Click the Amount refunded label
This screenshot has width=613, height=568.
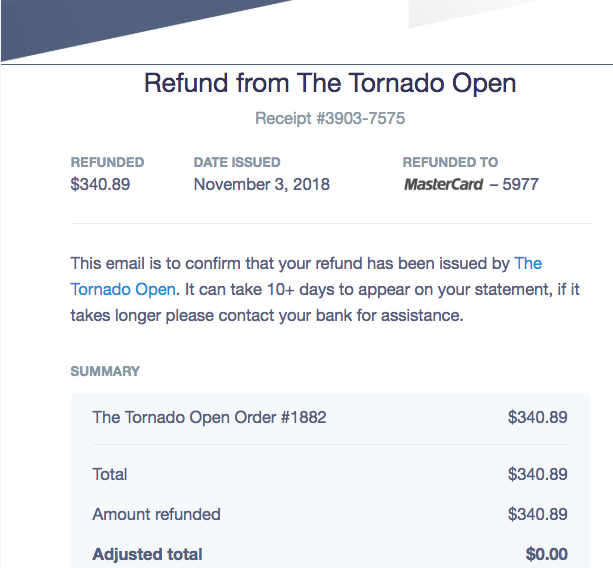tap(156, 514)
